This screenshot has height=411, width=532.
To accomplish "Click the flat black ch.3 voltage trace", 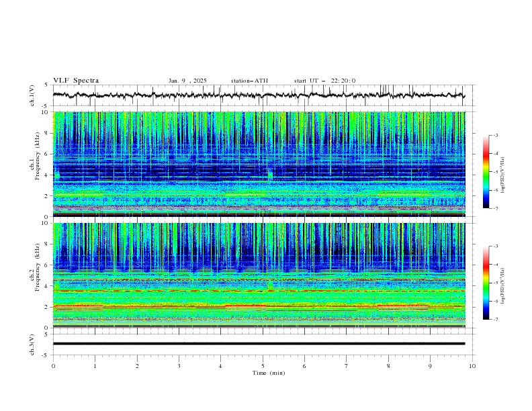I will pyautogui.click(x=259, y=344).
